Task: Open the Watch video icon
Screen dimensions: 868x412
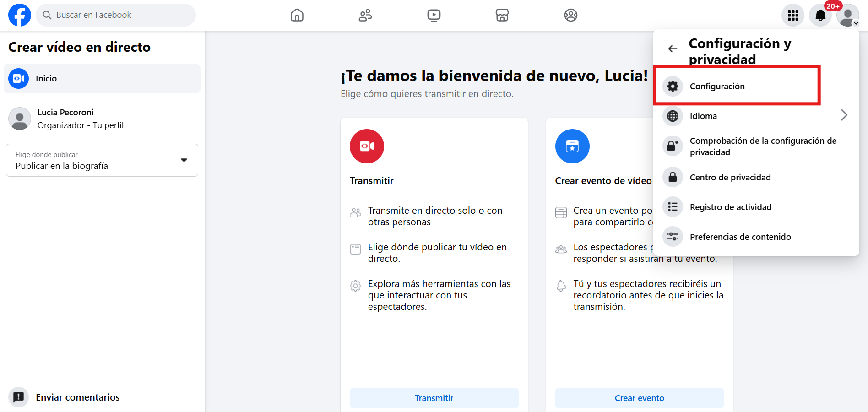Action: point(434,15)
